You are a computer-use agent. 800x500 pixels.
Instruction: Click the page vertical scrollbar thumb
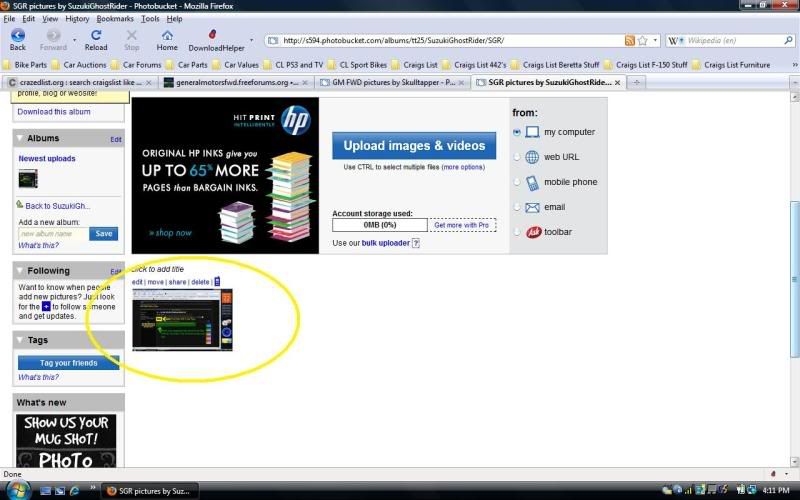pyautogui.click(x=794, y=279)
